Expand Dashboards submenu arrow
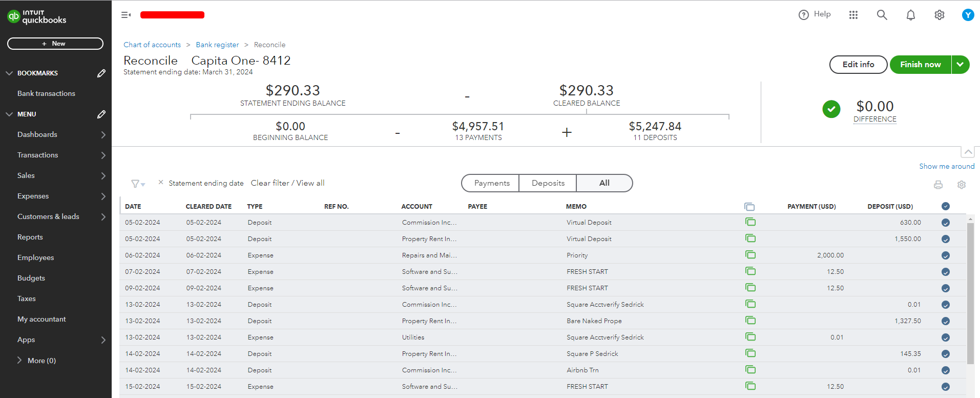Viewport: 980px width, 398px height. click(103, 135)
